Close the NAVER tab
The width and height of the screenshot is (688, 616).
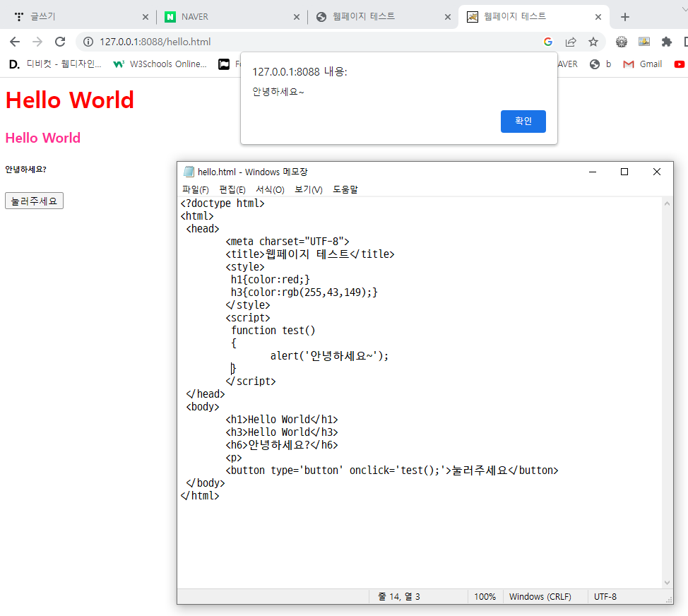[297, 17]
